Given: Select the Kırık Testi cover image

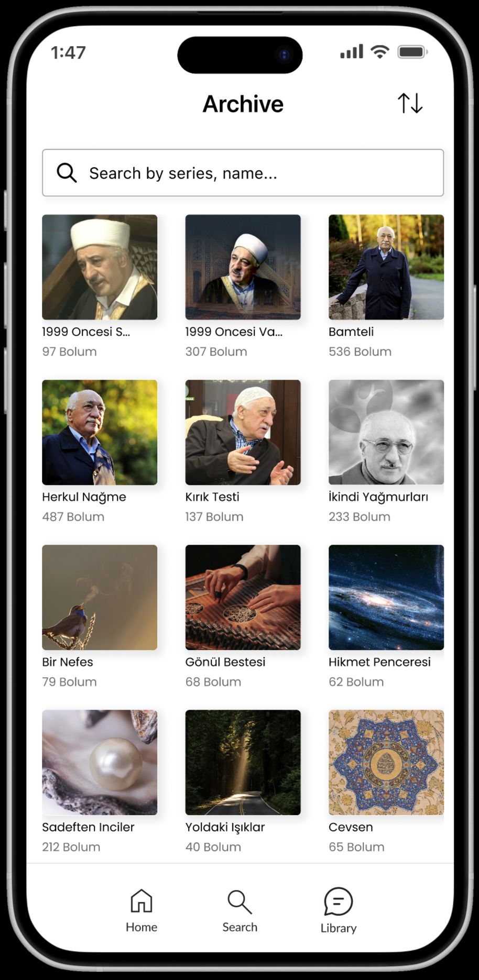Looking at the screenshot, I should click(x=243, y=432).
